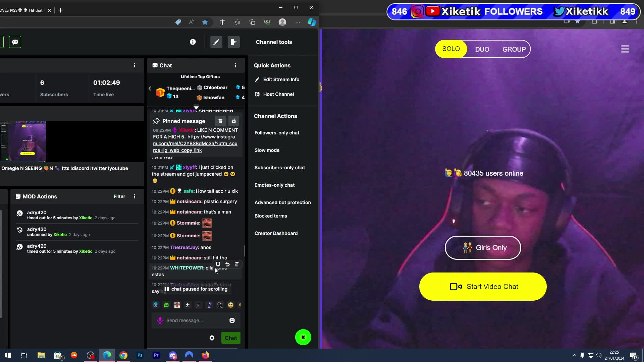Ban WHITEPOWER using the shield icon
The image size is (644, 362).
tap(218, 264)
